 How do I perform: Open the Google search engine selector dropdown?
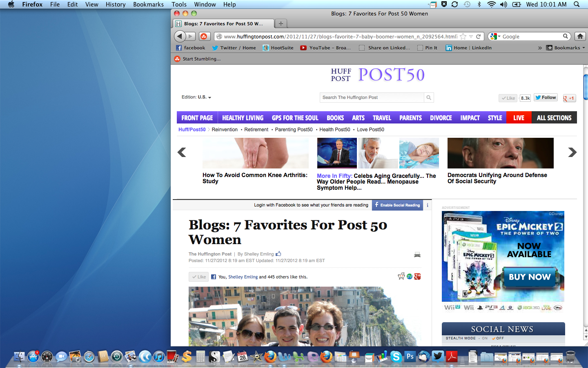[494, 36]
